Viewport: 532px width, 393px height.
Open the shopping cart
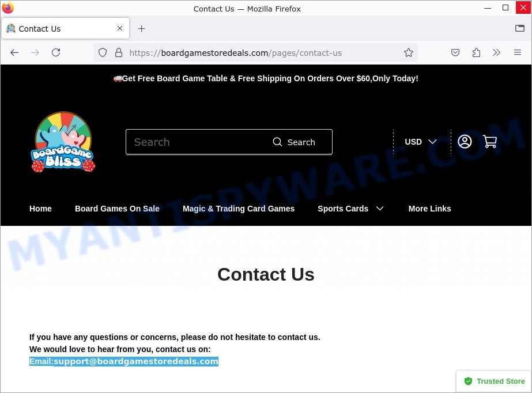pos(489,141)
